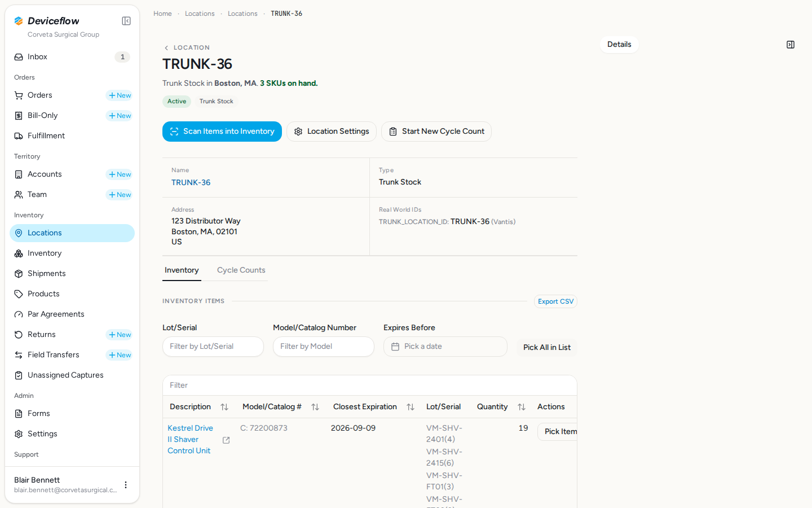Screen dimensions: 812x508
Task: Open external link icon beside Kestrel Drive
Action: point(226,440)
